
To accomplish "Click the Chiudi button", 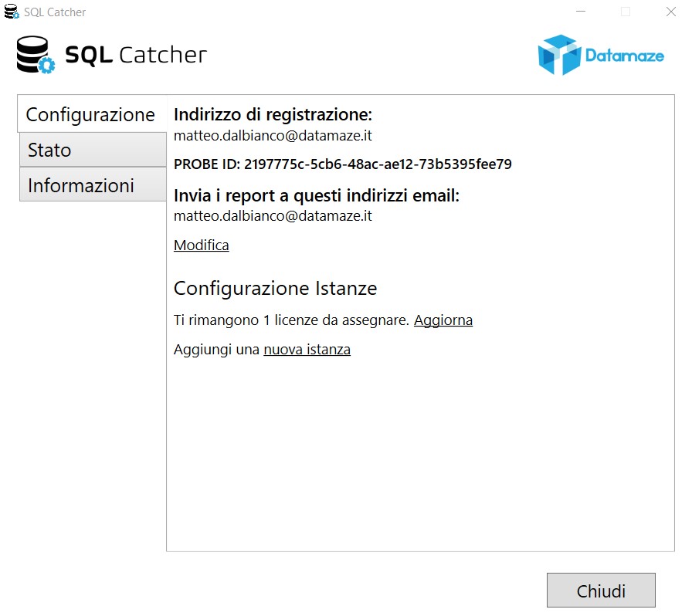I will [x=601, y=591].
